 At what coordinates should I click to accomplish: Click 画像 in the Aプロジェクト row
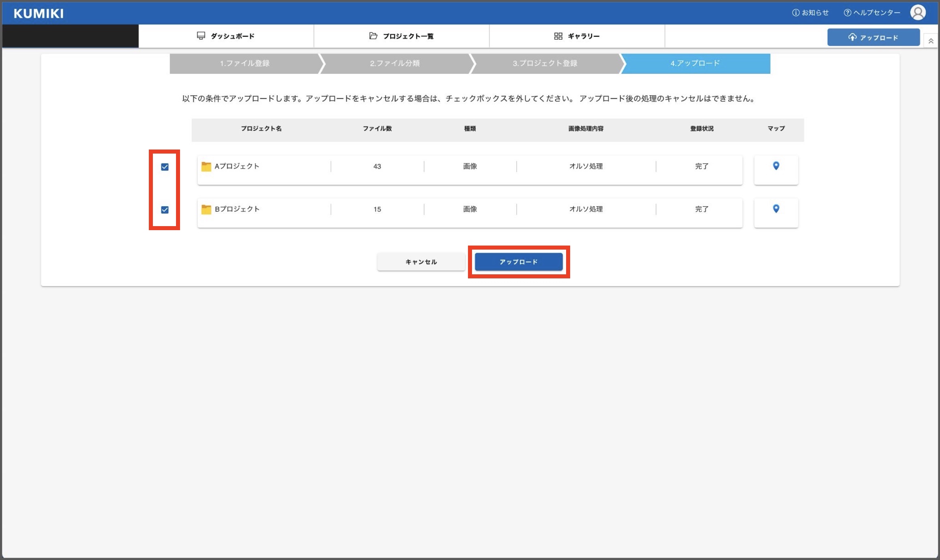[x=470, y=166]
